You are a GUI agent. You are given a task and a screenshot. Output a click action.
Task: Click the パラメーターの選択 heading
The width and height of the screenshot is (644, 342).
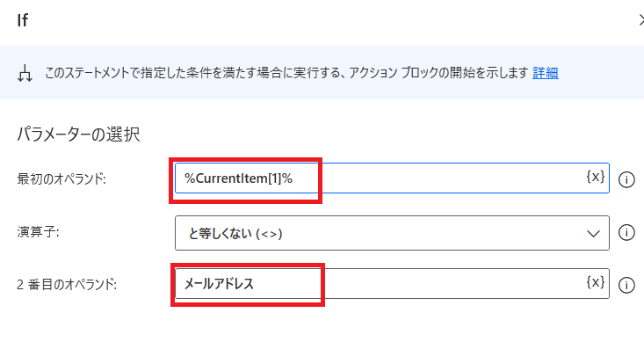point(78,134)
